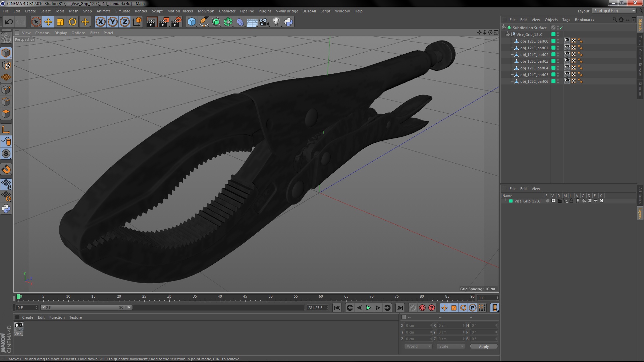This screenshot has height=362, width=644.
Task: Click the Play button on timeline
Action: [x=368, y=308]
